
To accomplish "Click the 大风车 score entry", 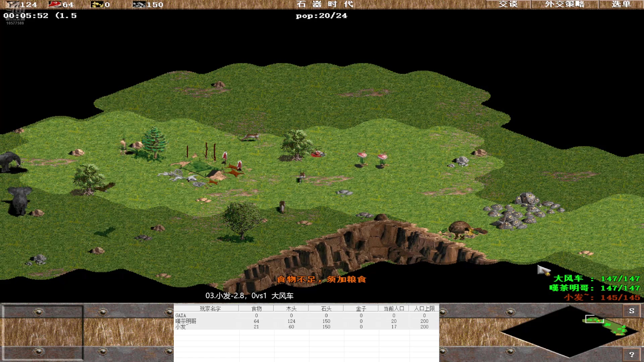I will click(596, 279).
